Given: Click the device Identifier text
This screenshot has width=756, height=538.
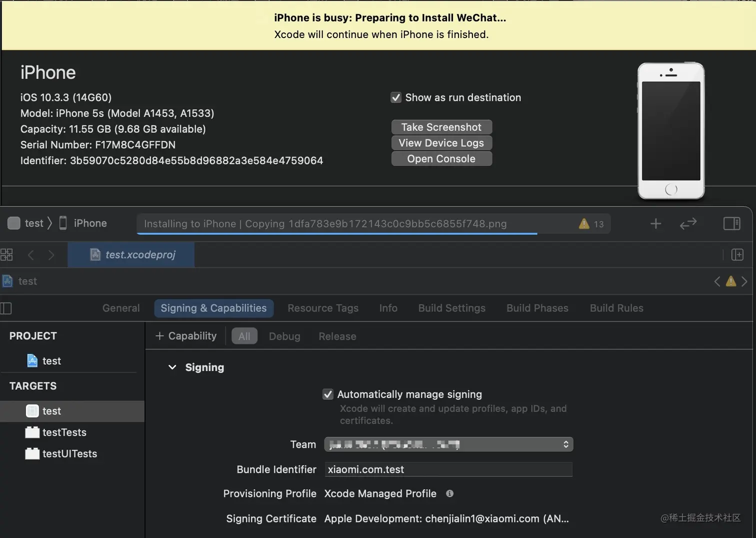Looking at the screenshot, I should 171,161.
